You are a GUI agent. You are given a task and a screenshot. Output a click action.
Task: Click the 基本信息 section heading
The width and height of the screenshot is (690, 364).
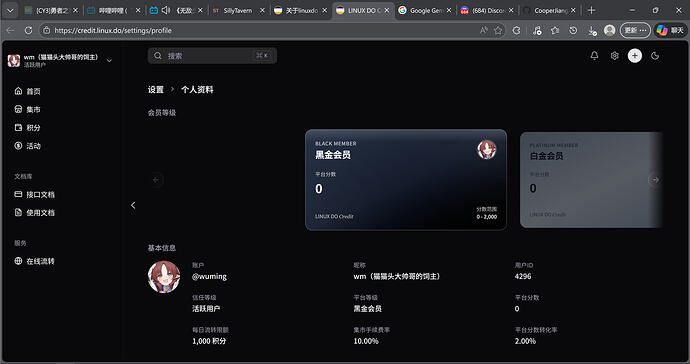[x=161, y=248]
